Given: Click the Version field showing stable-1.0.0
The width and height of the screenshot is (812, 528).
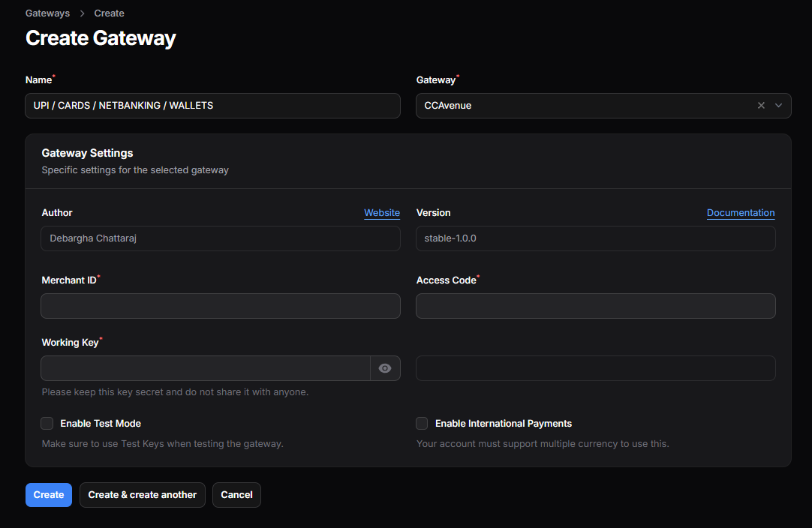Looking at the screenshot, I should tap(595, 238).
